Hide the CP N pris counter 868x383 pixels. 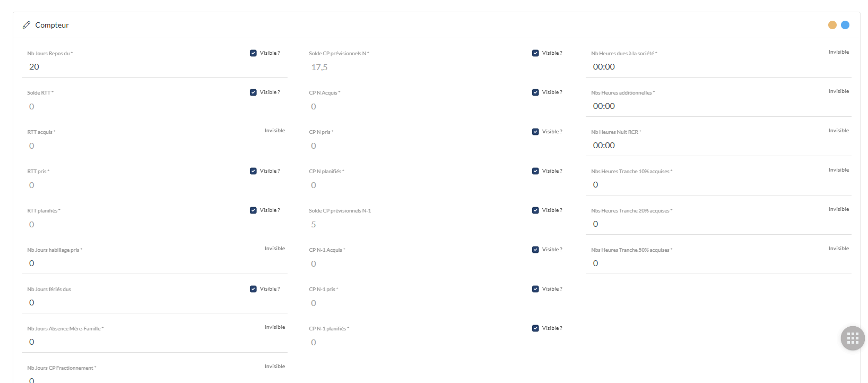point(535,132)
